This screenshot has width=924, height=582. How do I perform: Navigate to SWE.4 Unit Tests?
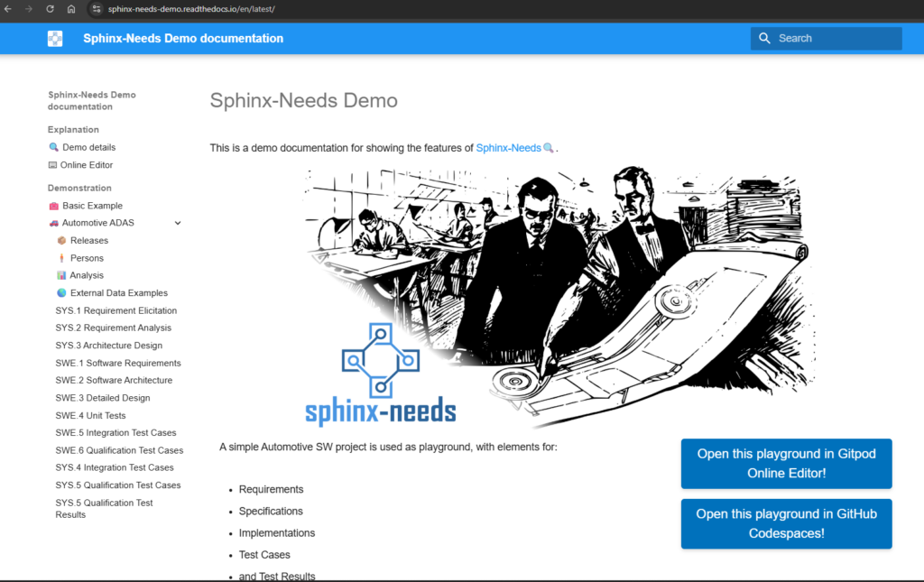click(x=90, y=415)
